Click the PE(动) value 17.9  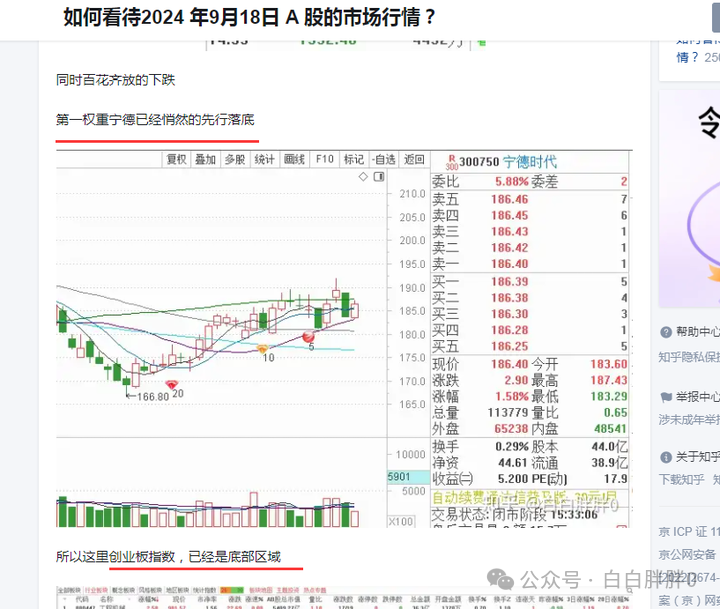[x=615, y=479]
